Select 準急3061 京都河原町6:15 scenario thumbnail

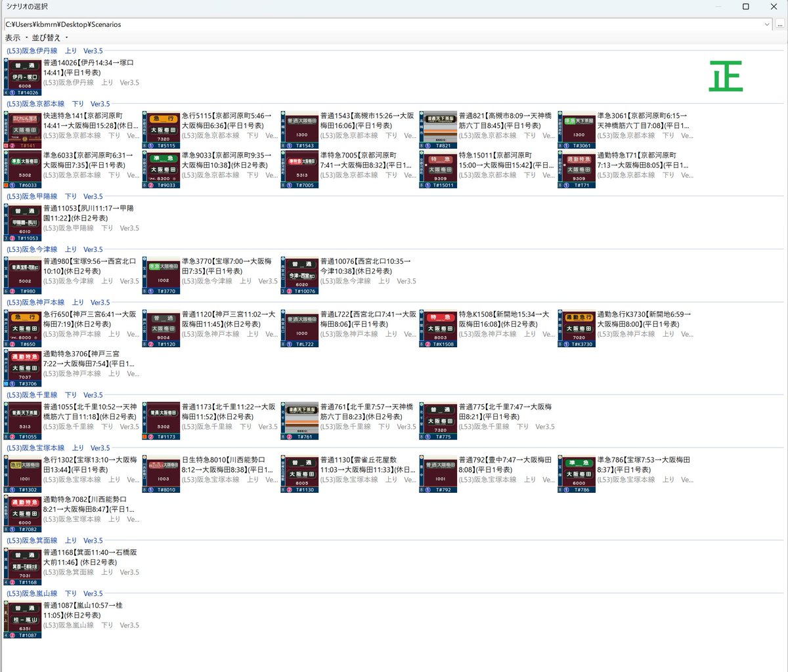pyautogui.click(x=577, y=130)
